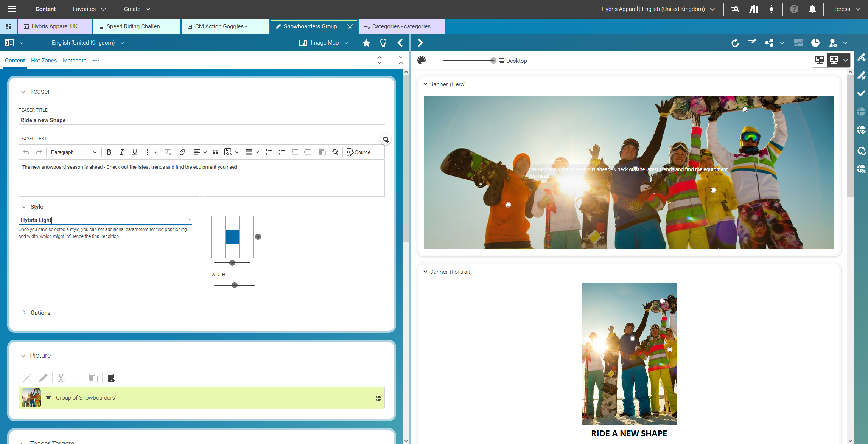This screenshot has width=868, height=444.
Task: Collapse the Teaser section
Action: pyautogui.click(x=23, y=92)
